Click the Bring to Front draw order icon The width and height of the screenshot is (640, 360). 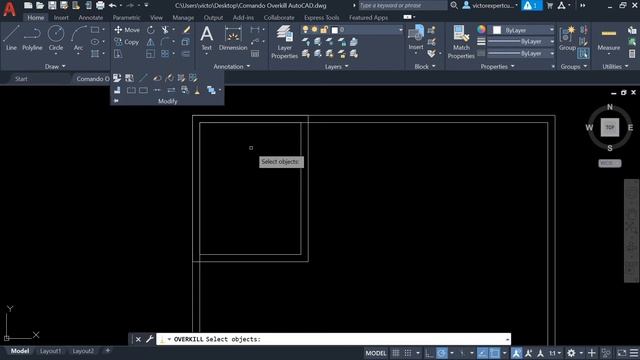point(211,90)
